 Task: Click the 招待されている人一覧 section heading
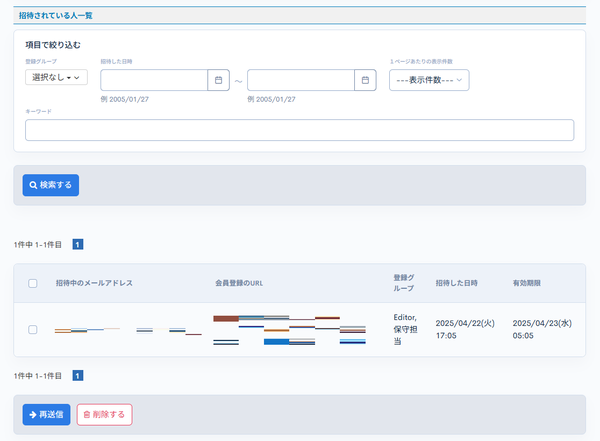(56, 16)
